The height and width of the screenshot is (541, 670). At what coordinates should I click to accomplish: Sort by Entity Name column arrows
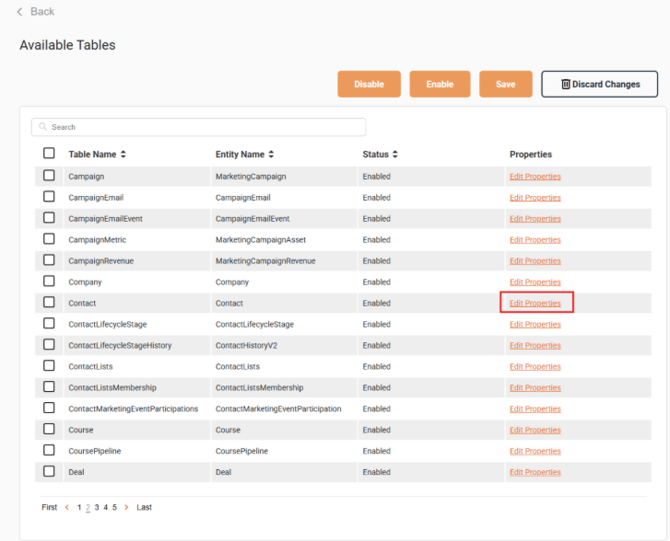271,155
